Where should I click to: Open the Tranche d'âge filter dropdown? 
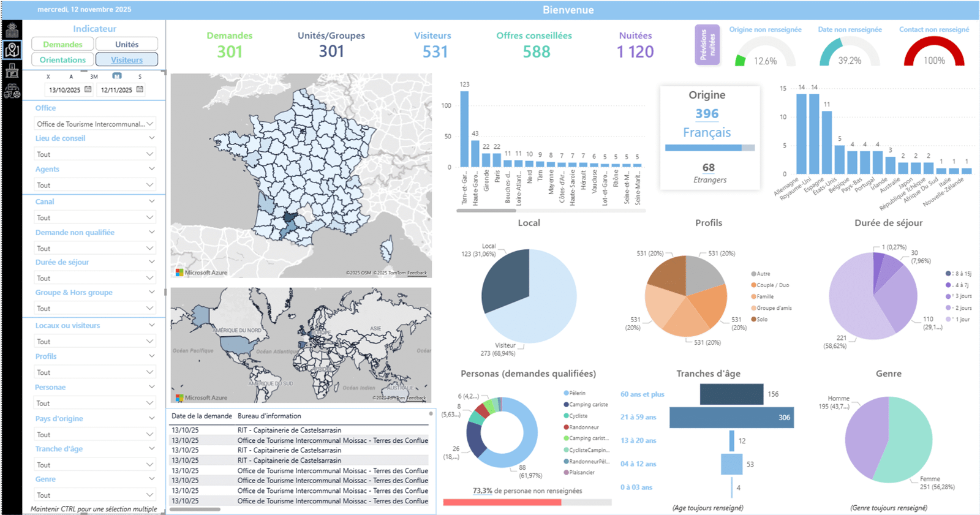[x=95, y=465]
